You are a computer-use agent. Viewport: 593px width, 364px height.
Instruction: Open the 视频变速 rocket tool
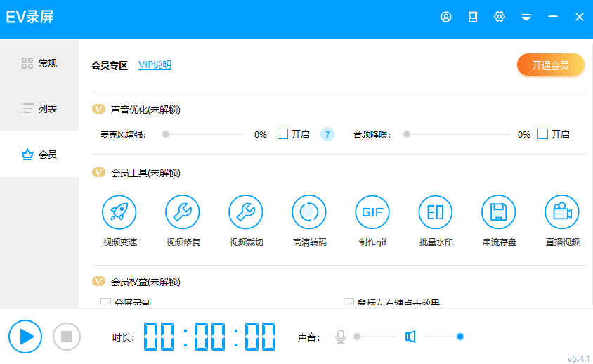point(119,212)
